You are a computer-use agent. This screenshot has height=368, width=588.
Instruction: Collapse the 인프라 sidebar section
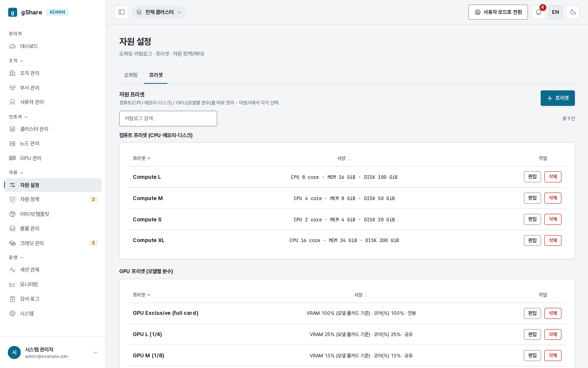[x=18, y=117]
